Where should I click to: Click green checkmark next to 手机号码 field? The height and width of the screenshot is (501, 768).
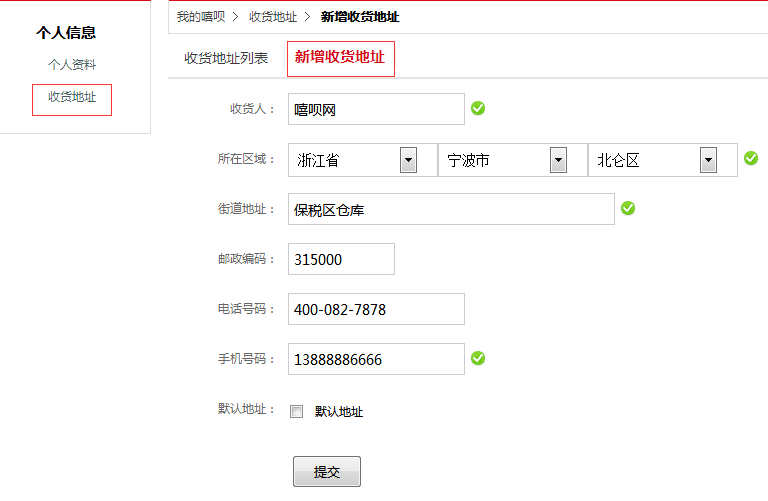(x=478, y=358)
